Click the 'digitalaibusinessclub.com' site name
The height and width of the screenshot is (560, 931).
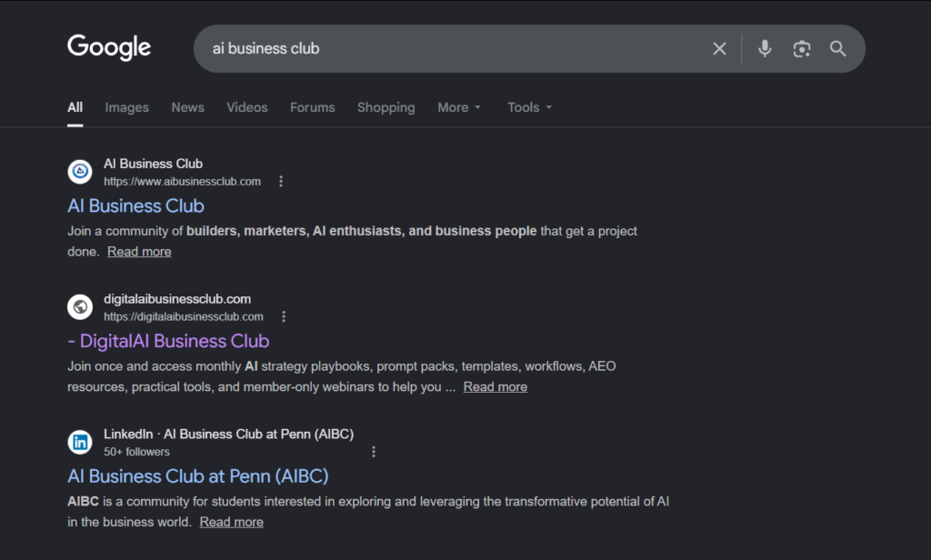coord(177,299)
